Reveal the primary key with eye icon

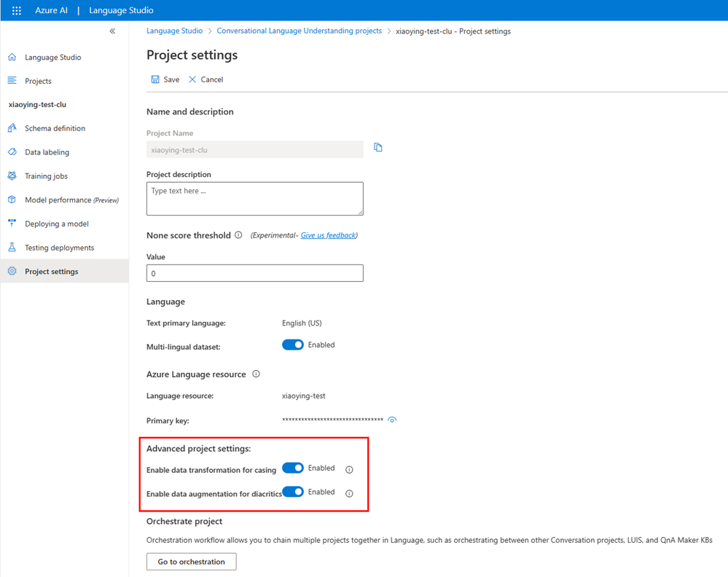[x=392, y=420]
